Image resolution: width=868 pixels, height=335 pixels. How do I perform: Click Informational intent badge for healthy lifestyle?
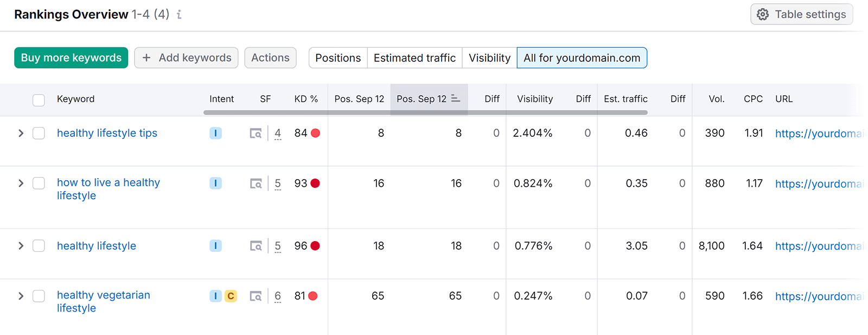point(215,246)
